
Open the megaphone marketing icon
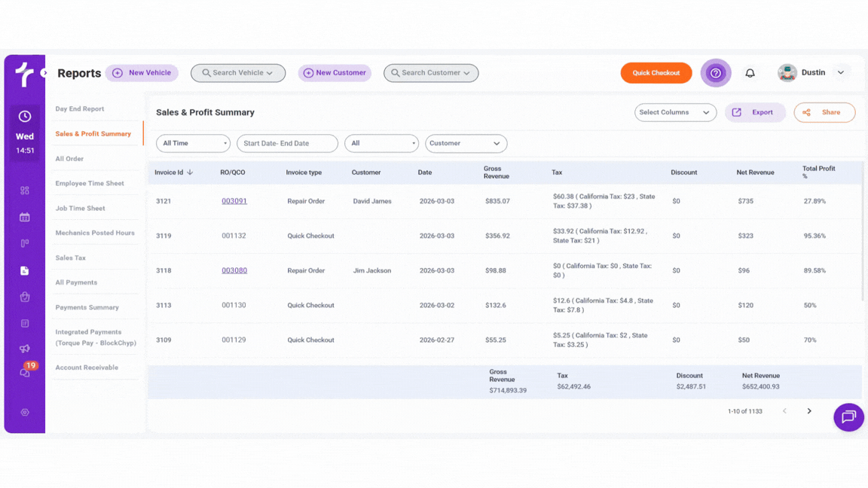(25, 349)
